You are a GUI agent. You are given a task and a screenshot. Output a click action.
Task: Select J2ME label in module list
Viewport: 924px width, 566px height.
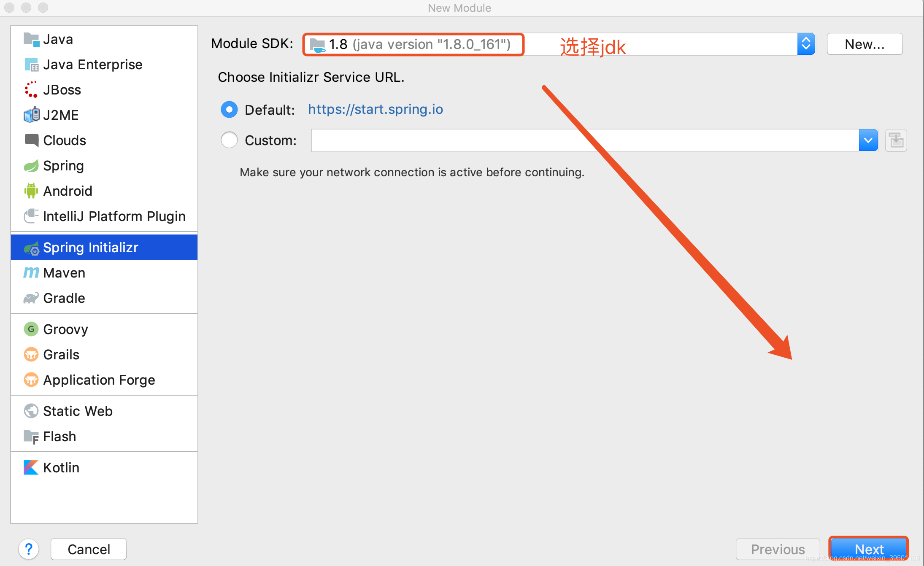[61, 115]
